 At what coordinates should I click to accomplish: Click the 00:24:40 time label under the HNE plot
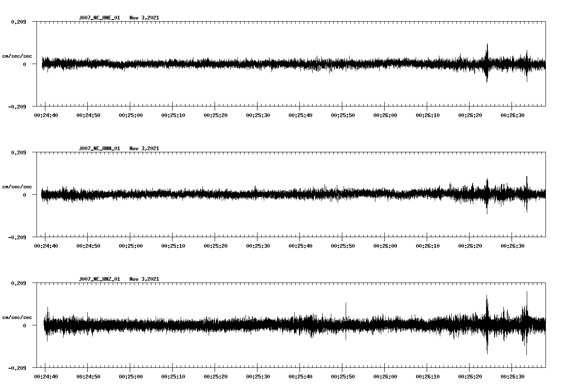pos(46,115)
